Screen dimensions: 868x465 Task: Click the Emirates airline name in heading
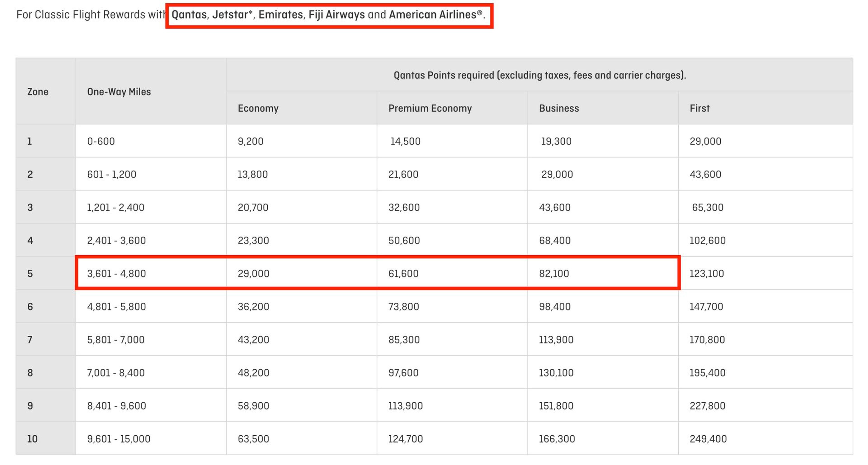[x=281, y=15]
